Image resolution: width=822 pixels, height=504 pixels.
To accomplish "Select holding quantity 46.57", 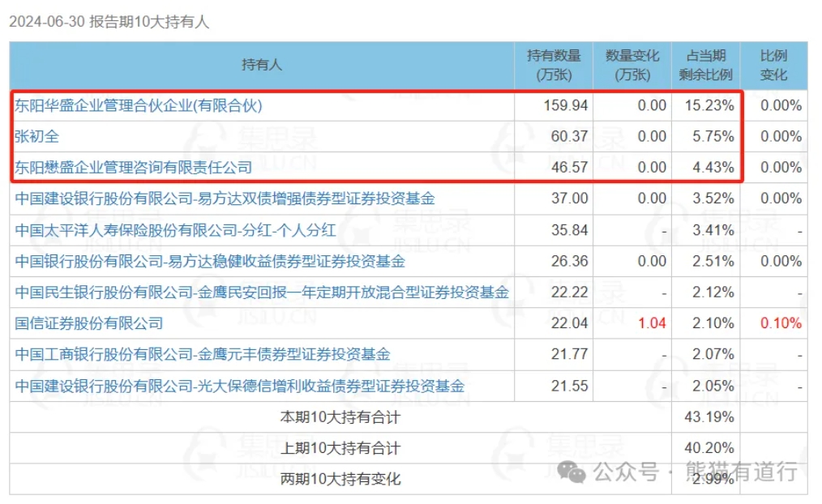I will (x=569, y=167).
